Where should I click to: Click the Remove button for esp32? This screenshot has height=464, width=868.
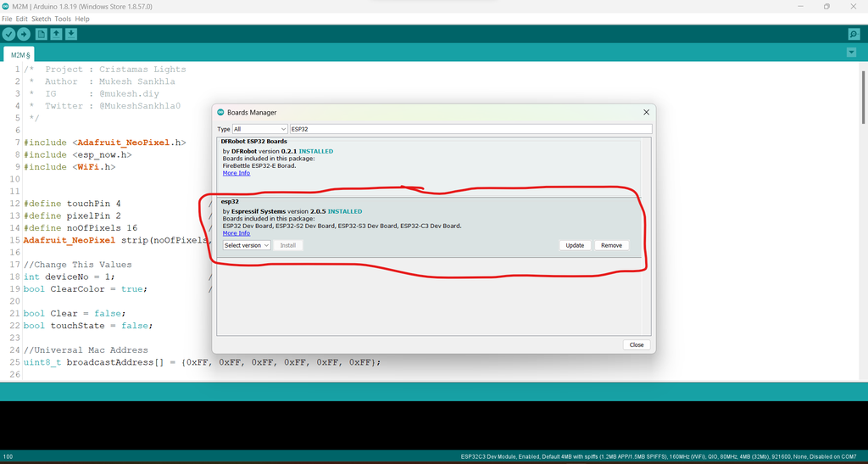[x=611, y=245]
